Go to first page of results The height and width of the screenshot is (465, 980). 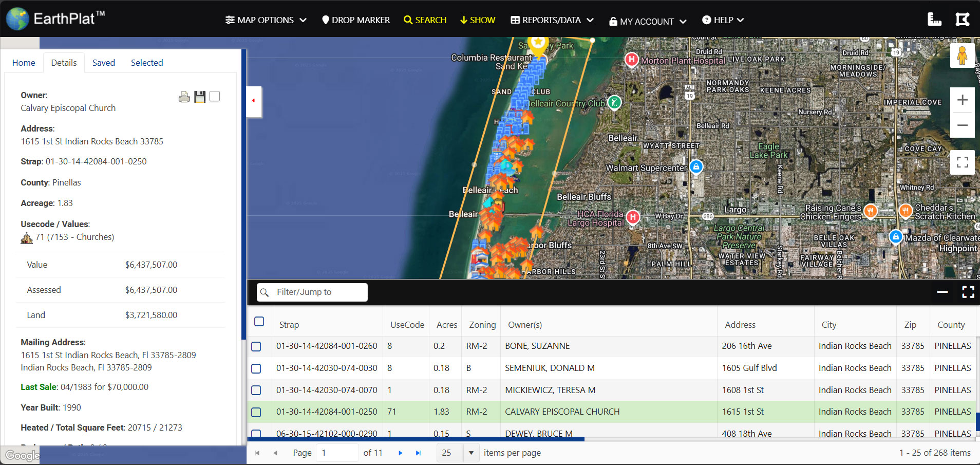[257, 453]
